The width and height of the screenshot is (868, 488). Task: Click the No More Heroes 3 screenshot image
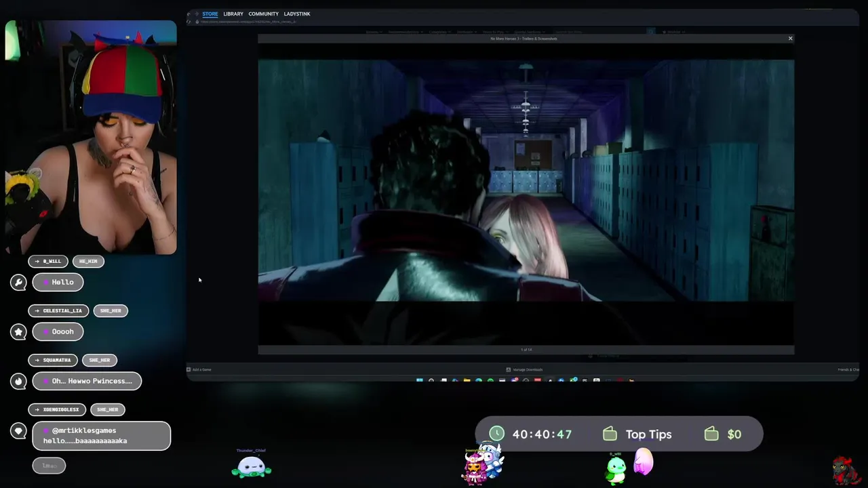click(526, 180)
